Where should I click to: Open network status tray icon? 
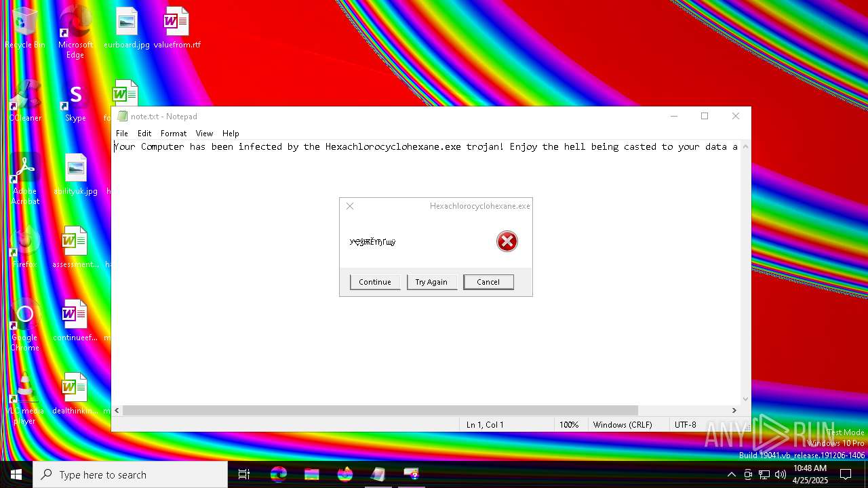click(x=764, y=474)
